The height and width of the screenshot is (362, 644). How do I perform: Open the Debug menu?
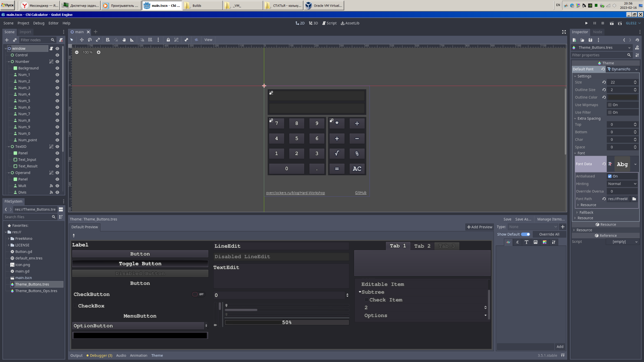point(39,23)
